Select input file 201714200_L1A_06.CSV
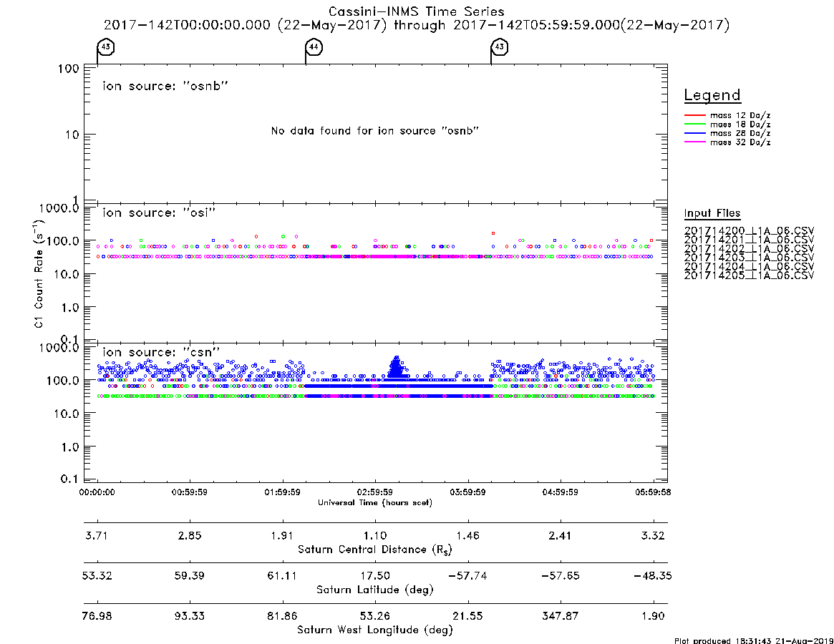 (x=749, y=231)
